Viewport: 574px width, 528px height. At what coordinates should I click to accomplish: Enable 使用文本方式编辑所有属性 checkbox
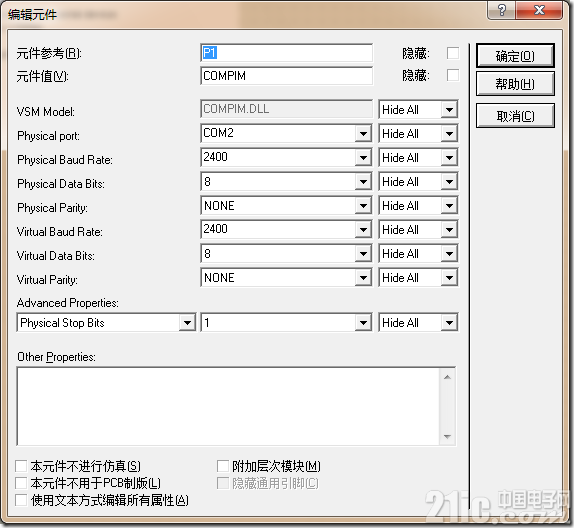21,500
